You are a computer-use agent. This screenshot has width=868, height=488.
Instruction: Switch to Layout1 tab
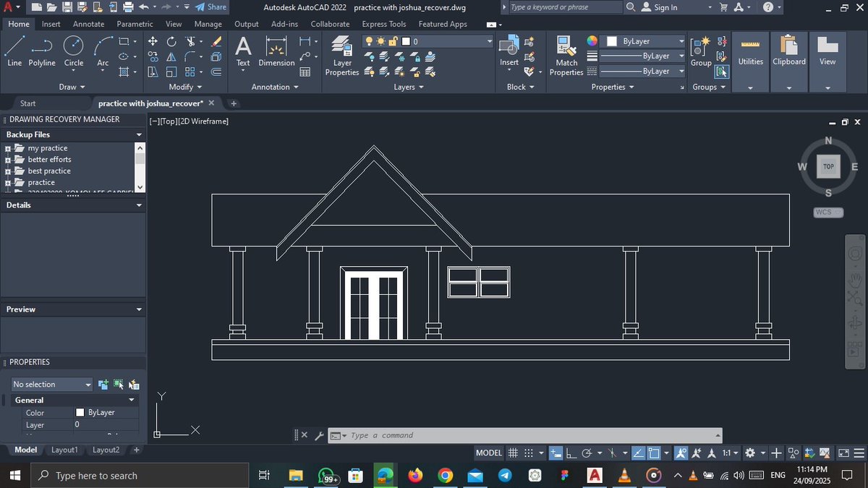tap(64, 450)
